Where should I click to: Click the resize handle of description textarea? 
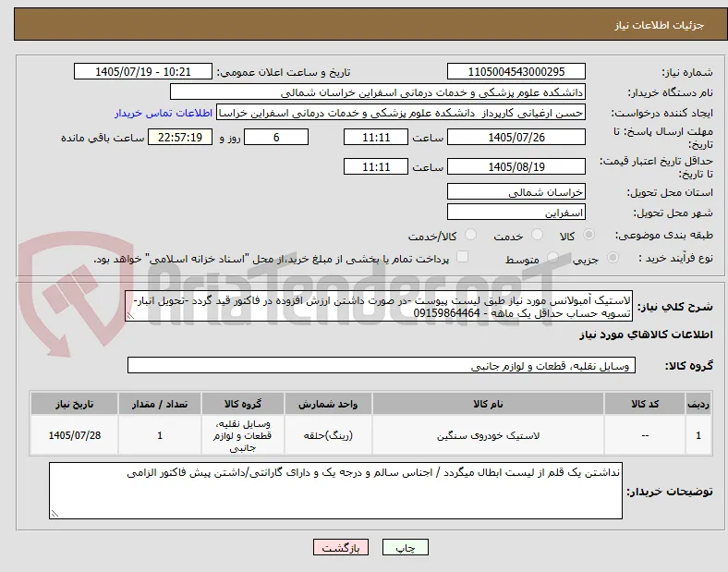(130, 317)
